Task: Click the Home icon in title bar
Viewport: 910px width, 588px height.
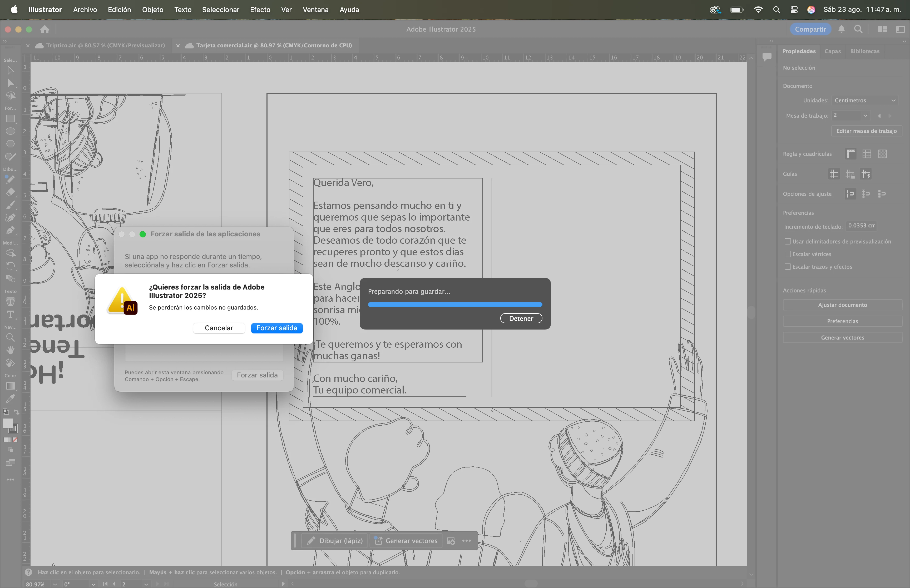Action: [45, 29]
